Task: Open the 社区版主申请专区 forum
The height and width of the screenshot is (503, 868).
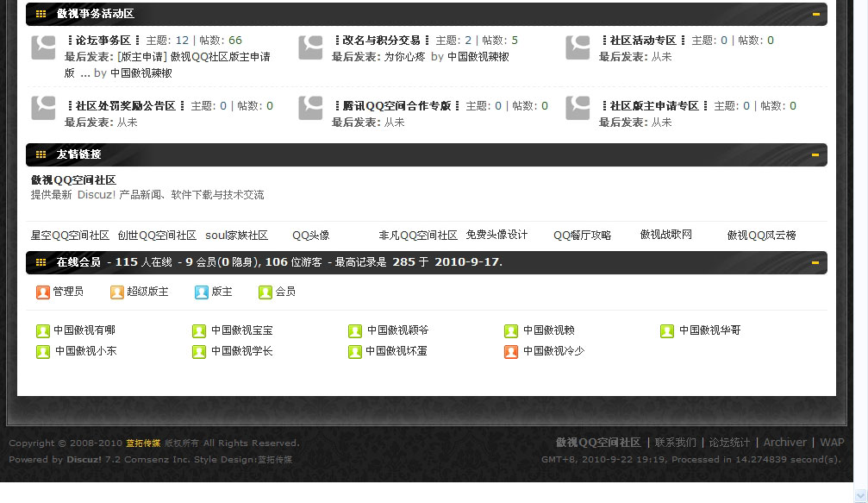Action: pyautogui.click(x=654, y=106)
